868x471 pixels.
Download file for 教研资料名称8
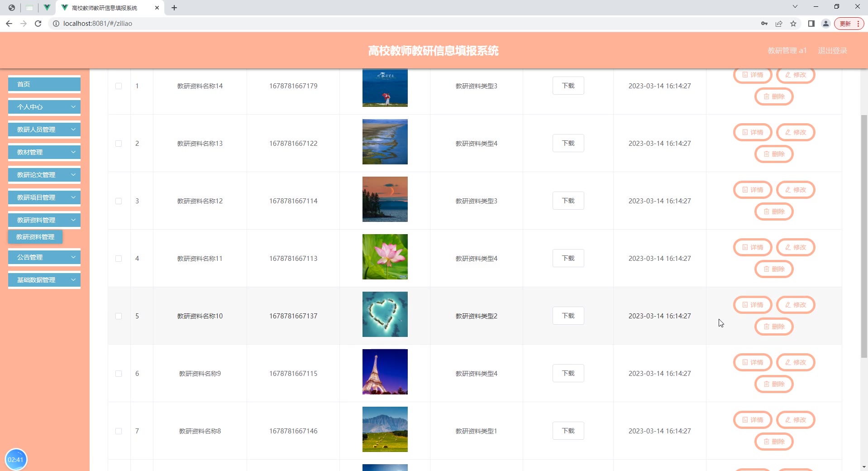[x=568, y=431]
